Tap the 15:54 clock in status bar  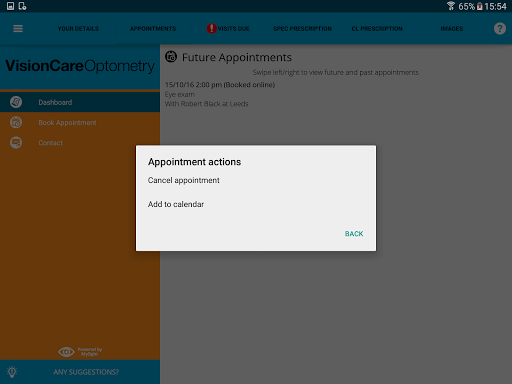[x=495, y=6]
